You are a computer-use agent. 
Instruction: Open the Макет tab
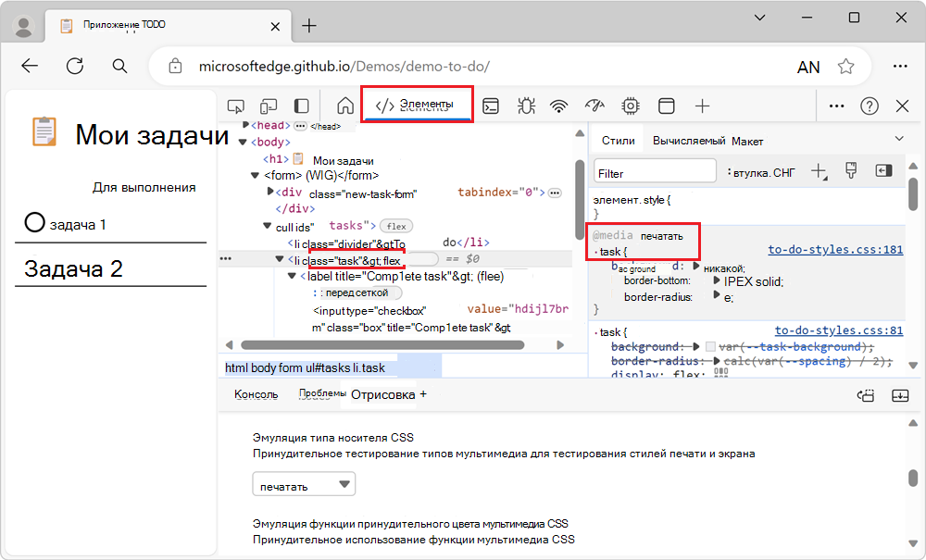tap(747, 142)
